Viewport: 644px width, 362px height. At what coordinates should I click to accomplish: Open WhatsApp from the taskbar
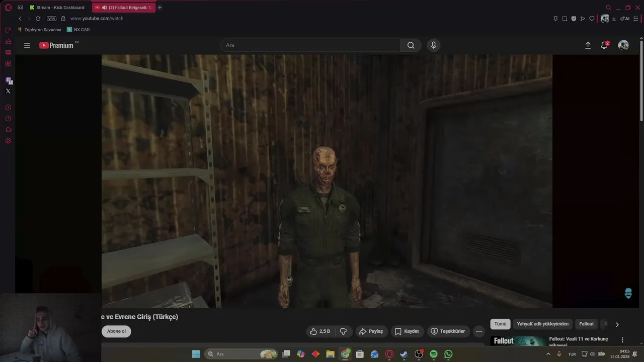point(448,354)
